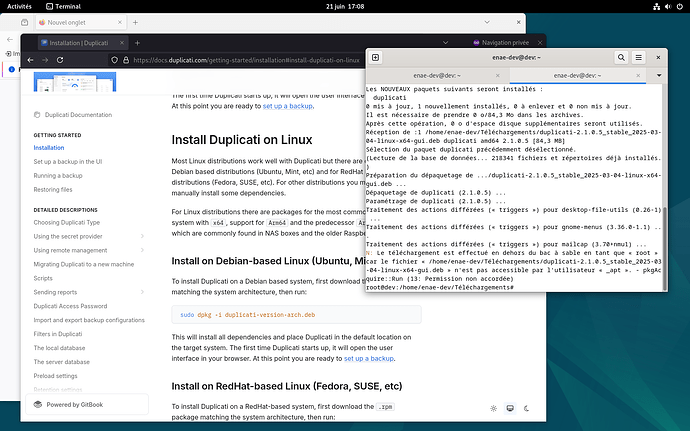Click the Duplicati logo thumbnail

[75, 82]
